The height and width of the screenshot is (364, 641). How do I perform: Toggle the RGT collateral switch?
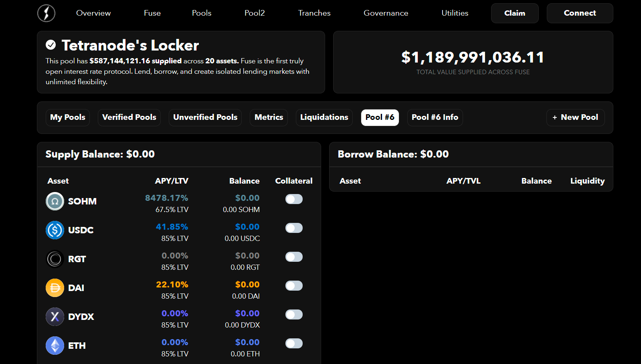point(294,257)
